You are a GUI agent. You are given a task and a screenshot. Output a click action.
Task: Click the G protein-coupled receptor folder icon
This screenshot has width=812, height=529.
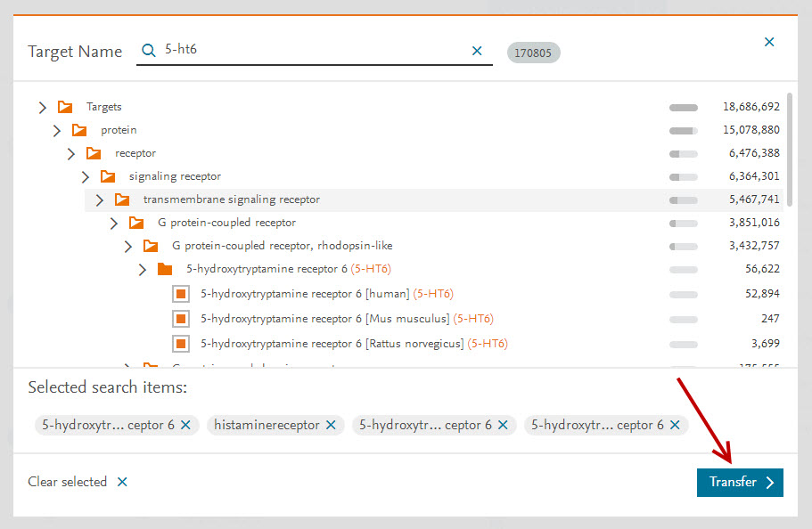136,223
